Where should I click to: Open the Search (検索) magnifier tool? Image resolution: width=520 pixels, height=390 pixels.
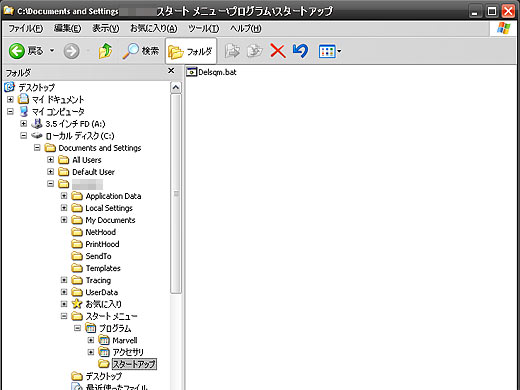(140, 51)
